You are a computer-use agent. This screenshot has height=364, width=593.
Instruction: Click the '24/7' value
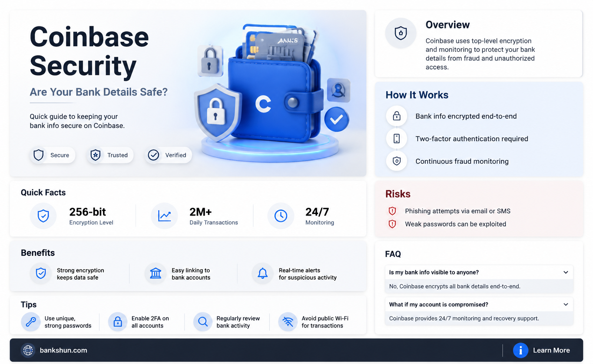click(317, 212)
